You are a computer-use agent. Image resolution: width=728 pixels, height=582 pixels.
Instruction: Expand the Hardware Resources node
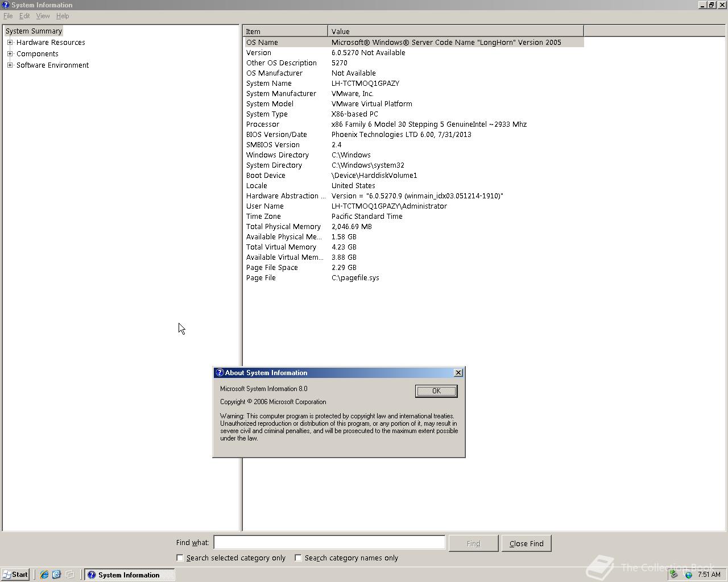click(10, 43)
